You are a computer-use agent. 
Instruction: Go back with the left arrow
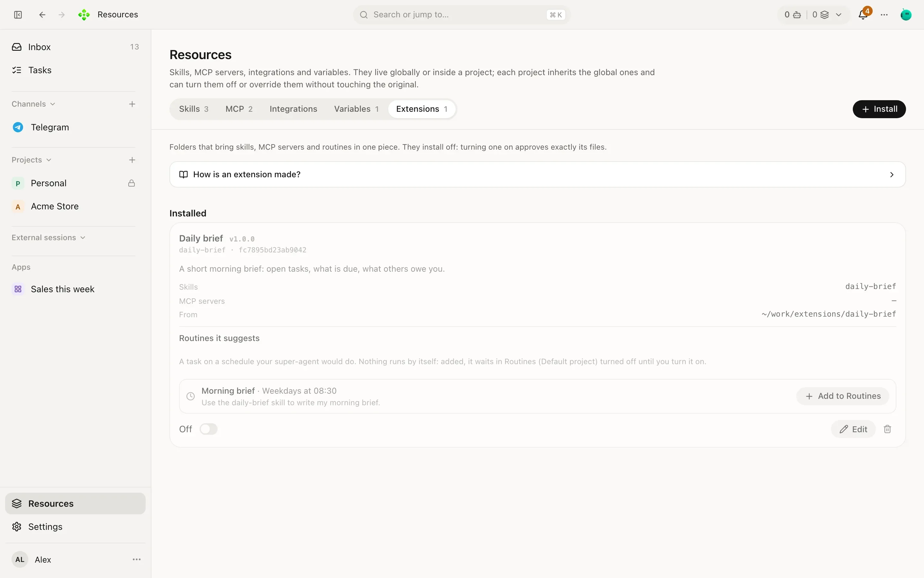pyautogui.click(x=42, y=14)
